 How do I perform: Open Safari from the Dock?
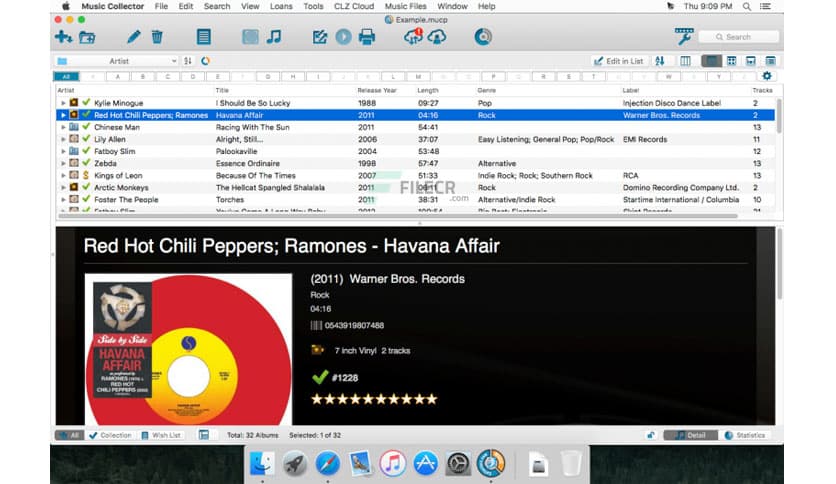[x=327, y=463]
